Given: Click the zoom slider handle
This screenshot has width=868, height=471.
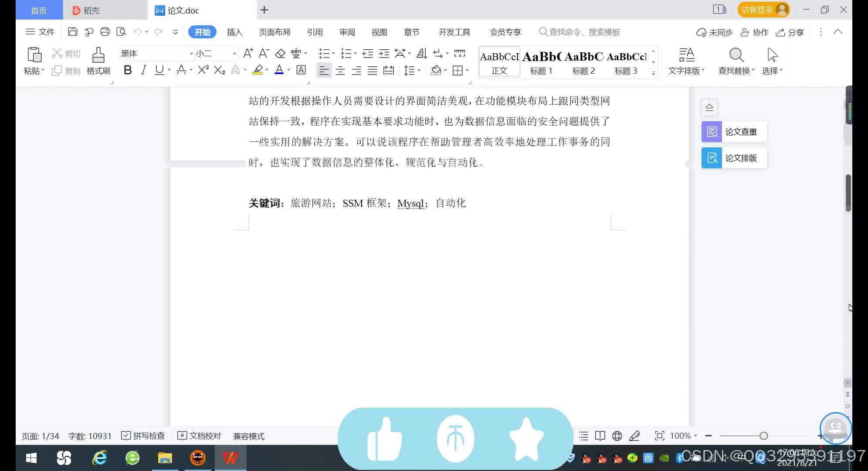Looking at the screenshot, I should point(763,436).
